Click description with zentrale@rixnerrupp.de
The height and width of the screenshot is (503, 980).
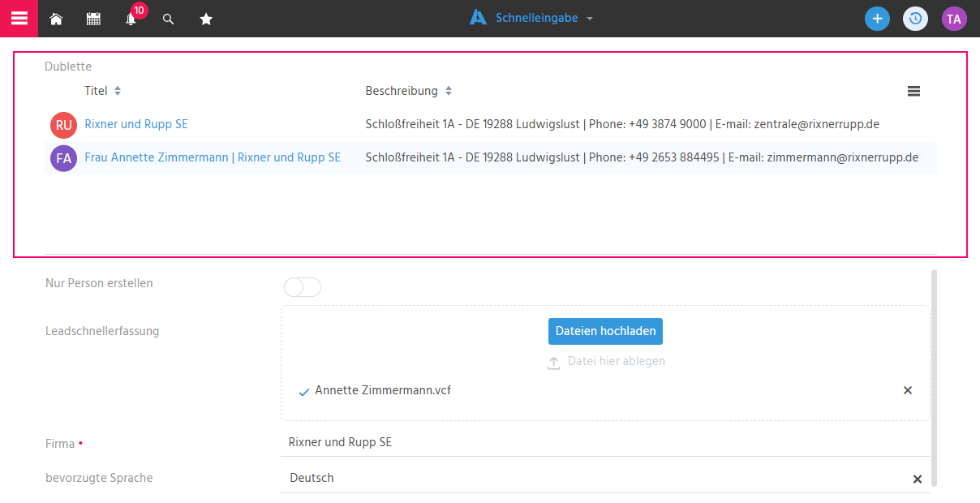tap(622, 124)
